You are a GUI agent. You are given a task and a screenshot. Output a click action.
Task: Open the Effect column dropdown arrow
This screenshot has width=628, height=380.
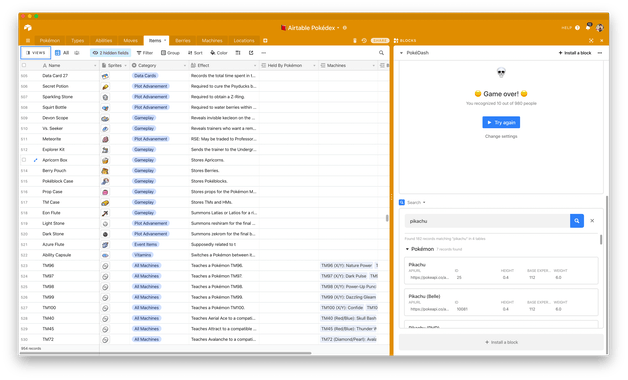(255, 65)
